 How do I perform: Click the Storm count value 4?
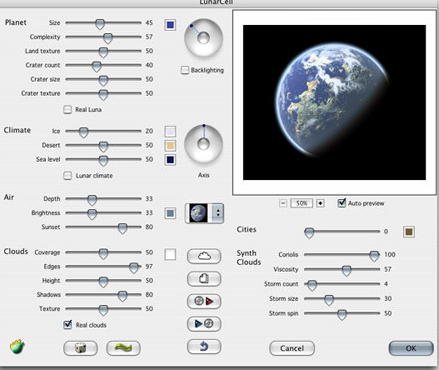pos(386,284)
